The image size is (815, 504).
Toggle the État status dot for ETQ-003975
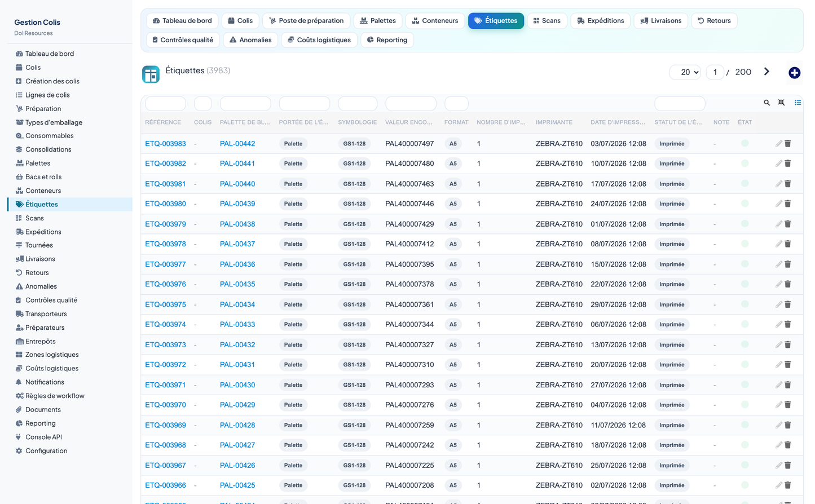pos(745,304)
